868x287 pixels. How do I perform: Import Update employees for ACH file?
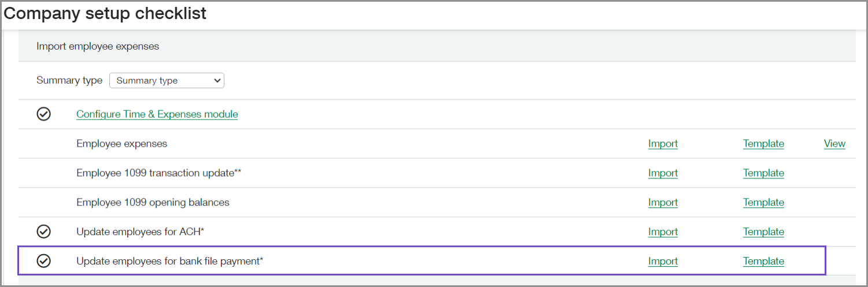pos(663,232)
